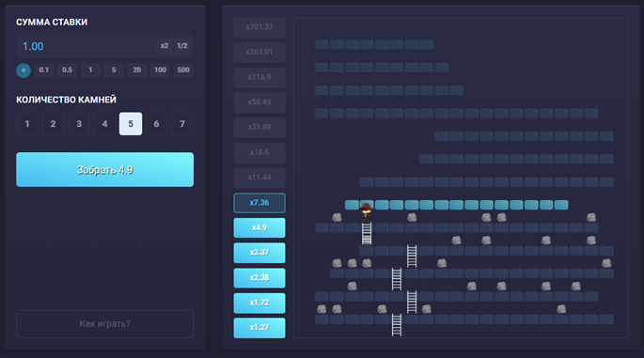Click the x58.45 multiplier level
The height and width of the screenshot is (358, 644).
point(259,102)
